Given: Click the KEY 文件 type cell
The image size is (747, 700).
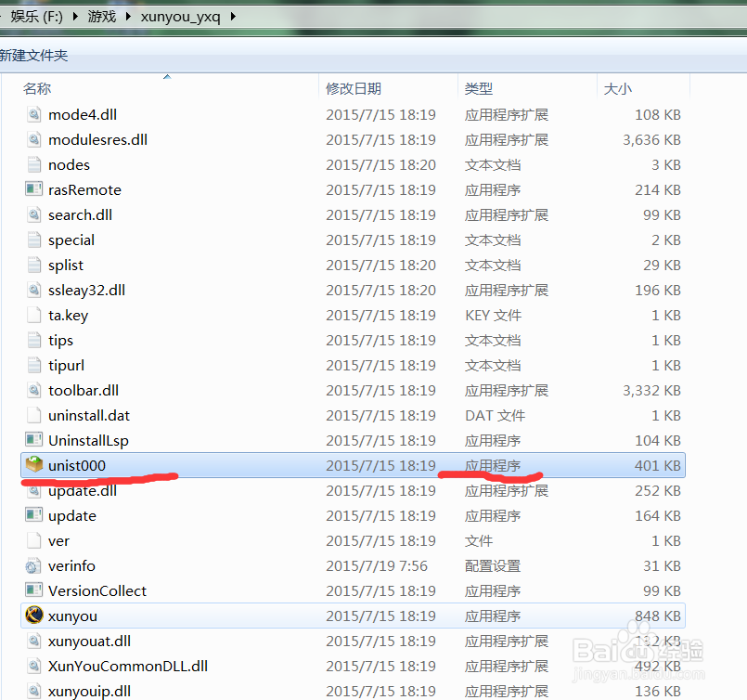Looking at the screenshot, I should [493, 316].
